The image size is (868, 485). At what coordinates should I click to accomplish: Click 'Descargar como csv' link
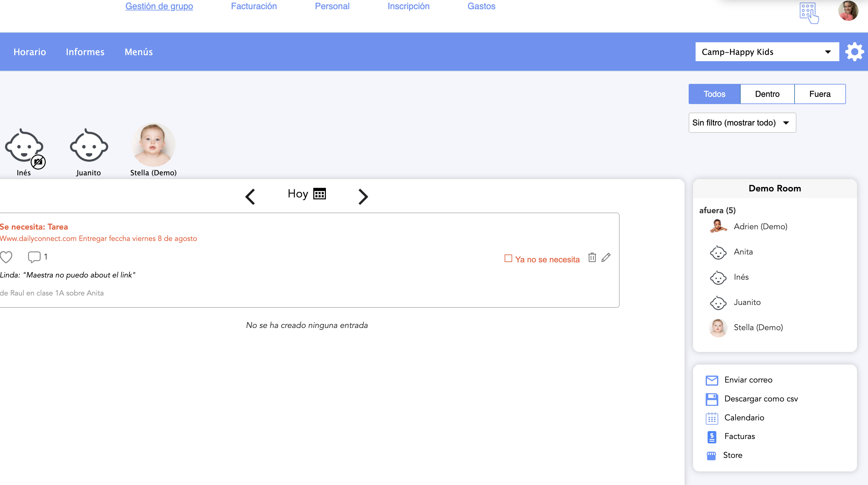point(761,399)
